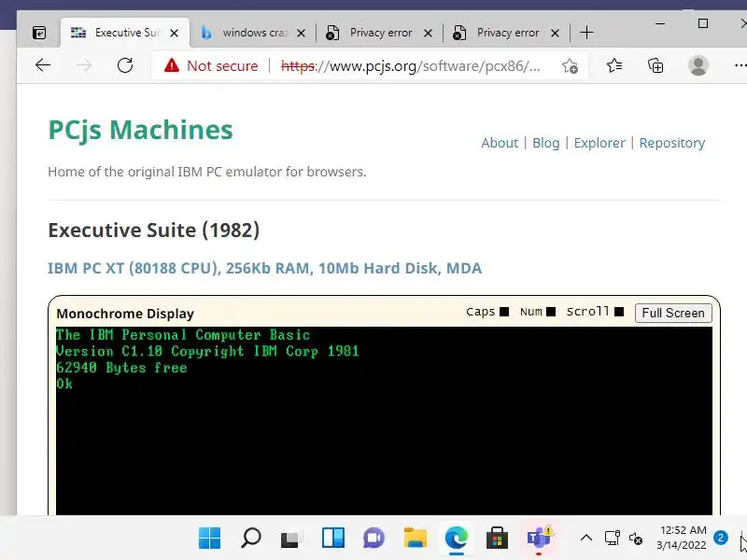Click the Not secure warning icon
Viewport: 747px width, 560px height.
pyautogui.click(x=172, y=65)
